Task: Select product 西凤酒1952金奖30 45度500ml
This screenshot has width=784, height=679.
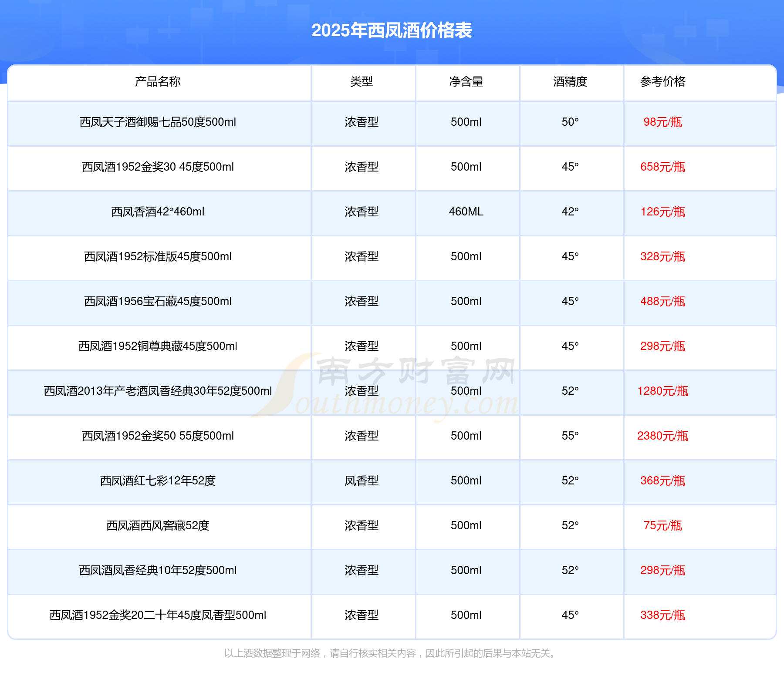Action: [x=158, y=167]
